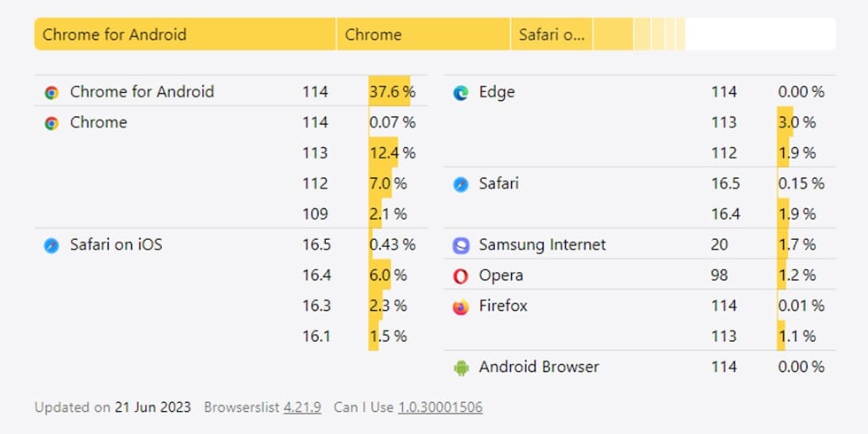
Task: Click the Edge browser icon
Action: [x=461, y=92]
